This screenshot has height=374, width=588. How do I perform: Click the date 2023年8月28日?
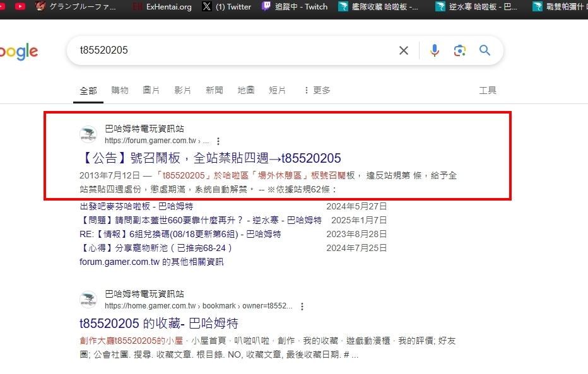click(x=356, y=234)
